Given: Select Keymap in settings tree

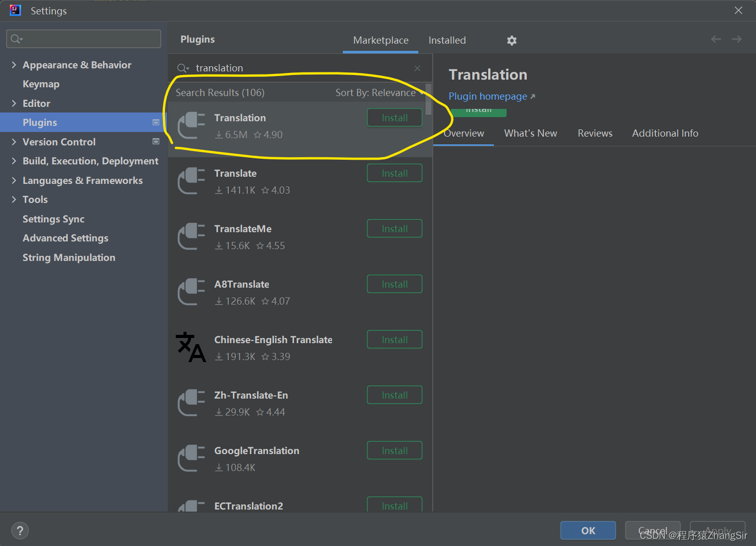Looking at the screenshot, I should tap(41, 84).
